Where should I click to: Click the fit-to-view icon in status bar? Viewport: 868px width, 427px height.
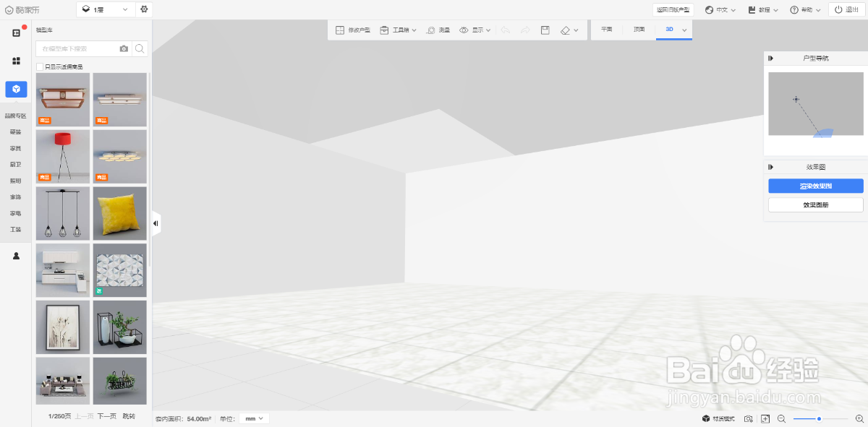[x=765, y=418]
